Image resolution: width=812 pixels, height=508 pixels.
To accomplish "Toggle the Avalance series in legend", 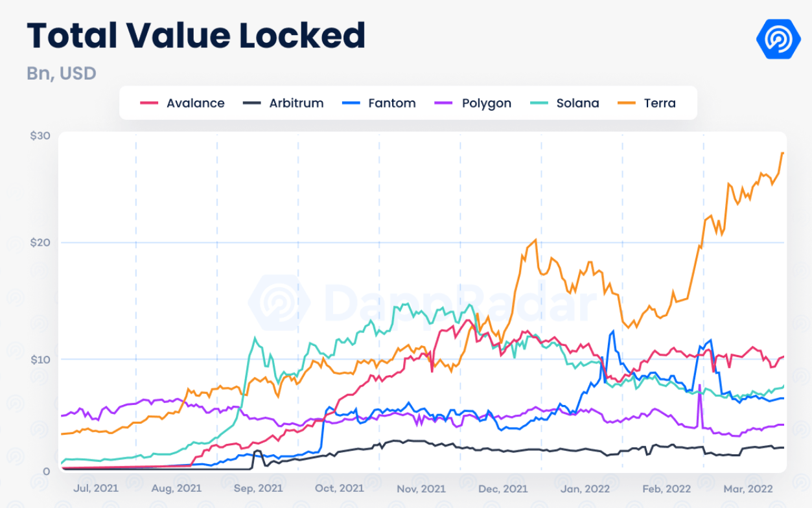I will click(x=183, y=103).
